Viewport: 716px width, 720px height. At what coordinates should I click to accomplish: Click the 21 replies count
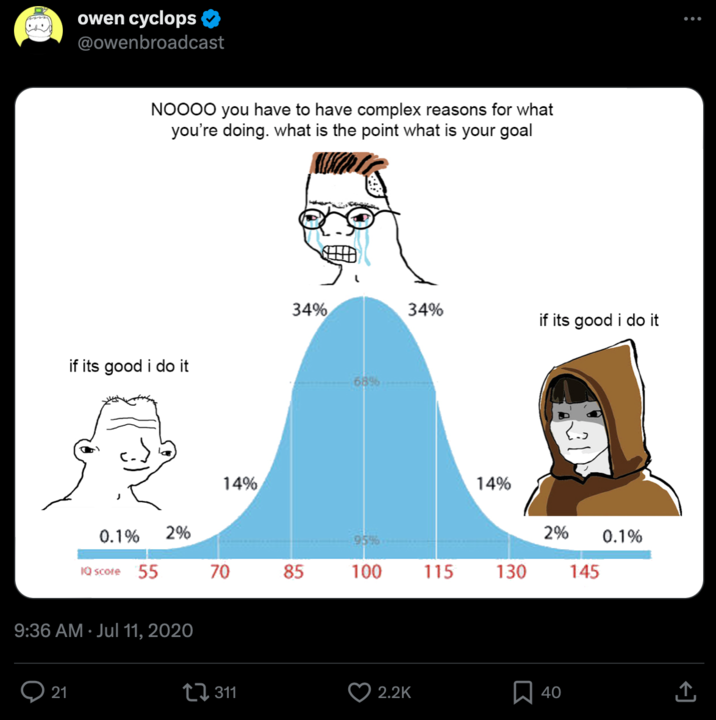click(x=58, y=692)
